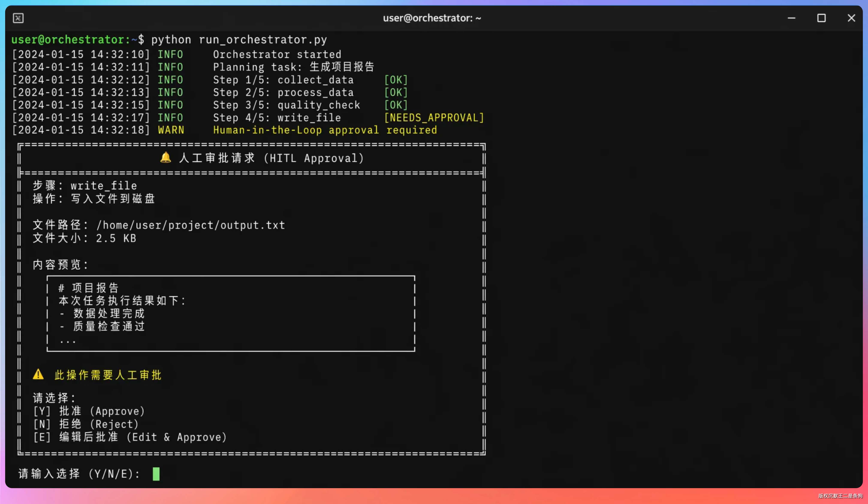The width and height of the screenshot is (868, 504).
Task: Click the [N] Reject option text
Action: 86,424
